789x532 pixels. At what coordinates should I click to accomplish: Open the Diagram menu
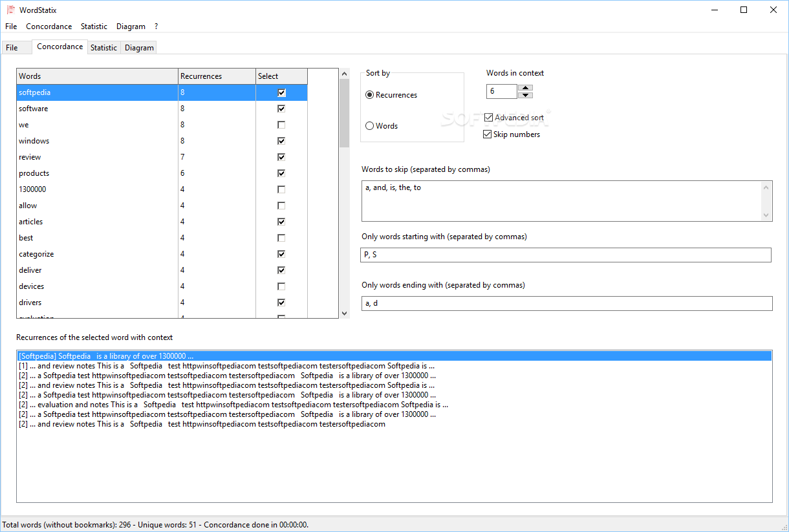[131, 27]
